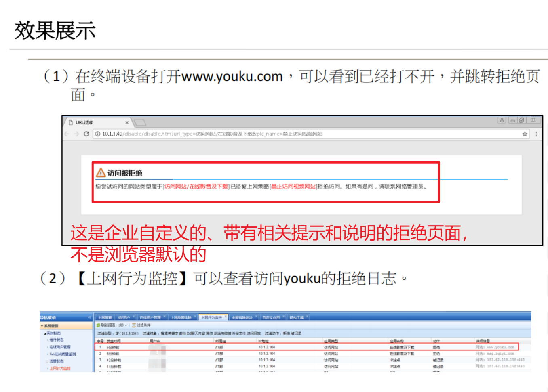Viewport: 548px width, 392px height.
Task: Open the browser three-dot menu
Action: pos(536,134)
